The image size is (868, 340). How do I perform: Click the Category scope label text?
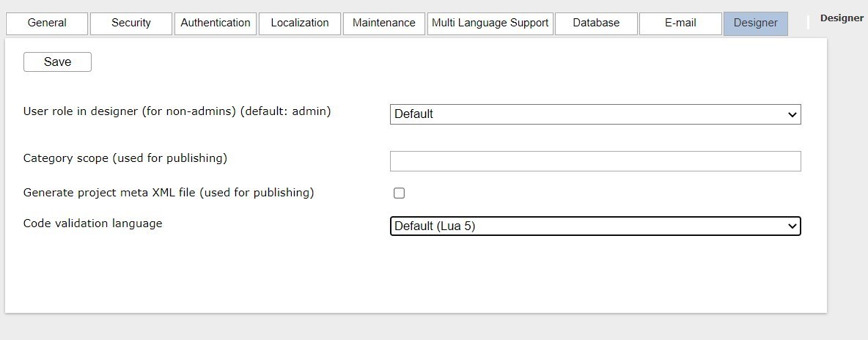[x=125, y=158]
